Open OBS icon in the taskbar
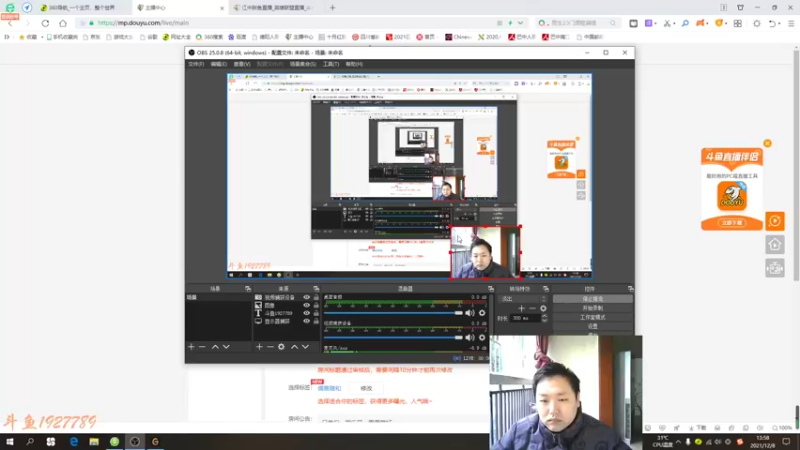This screenshot has height=450, width=800. coord(135,442)
